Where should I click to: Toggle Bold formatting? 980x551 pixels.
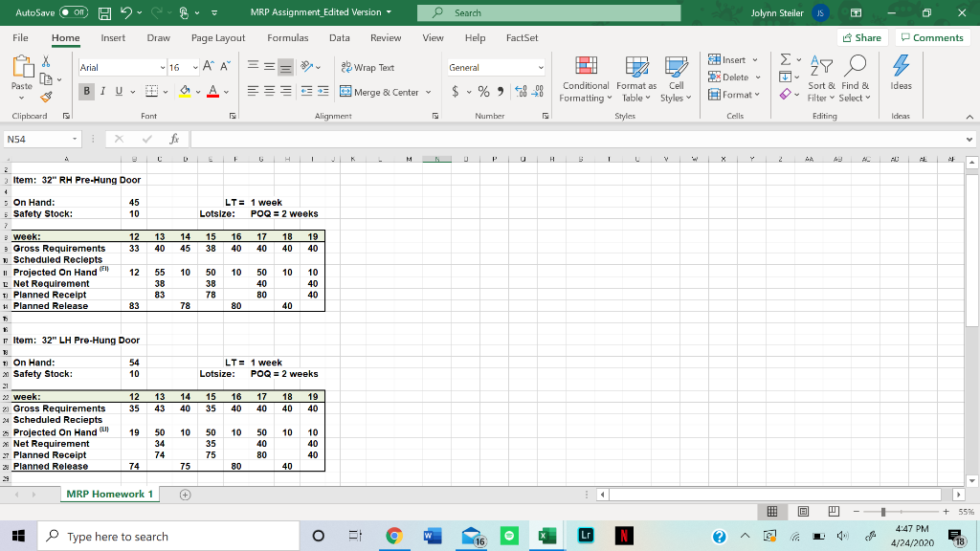pyautogui.click(x=86, y=91)
